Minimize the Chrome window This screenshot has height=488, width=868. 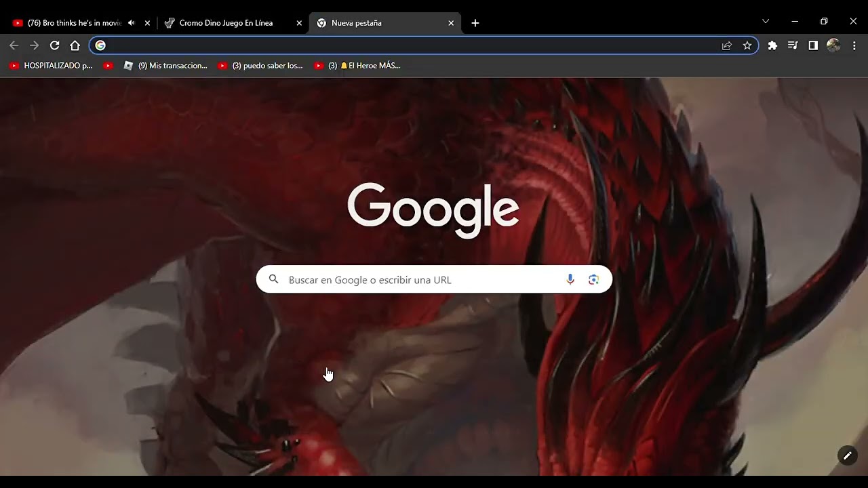pos(795,22)
